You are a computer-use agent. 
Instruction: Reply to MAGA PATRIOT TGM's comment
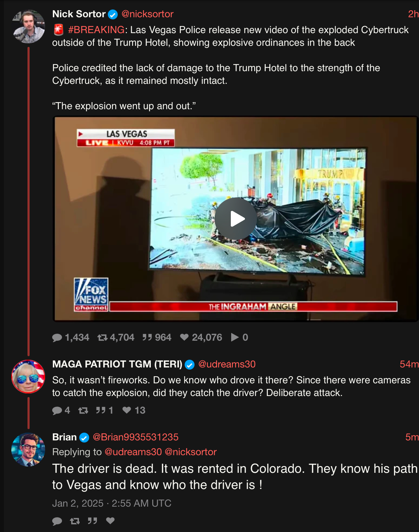[x=57, y=410]
